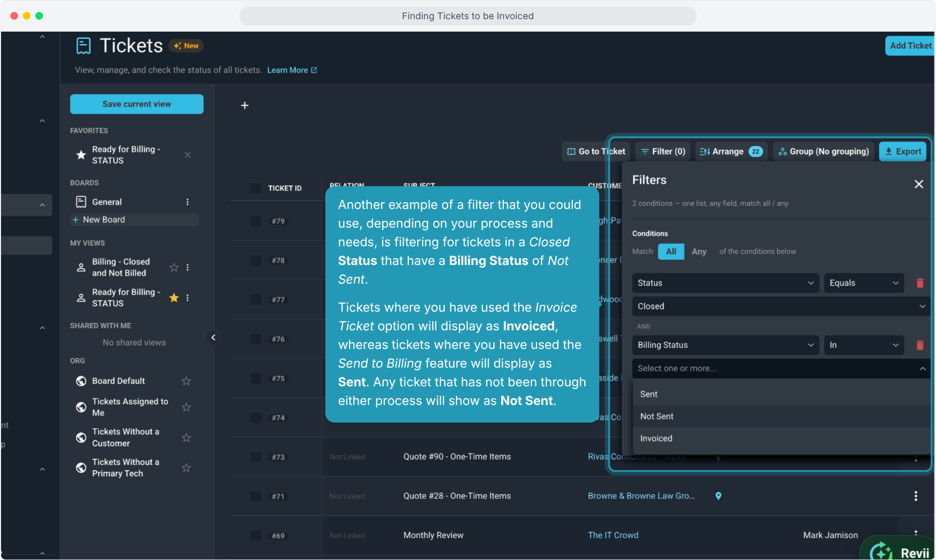Unstar Ready for Billing - STATUS in My Views
936x560 pixels.
click(x=174, y=298)
